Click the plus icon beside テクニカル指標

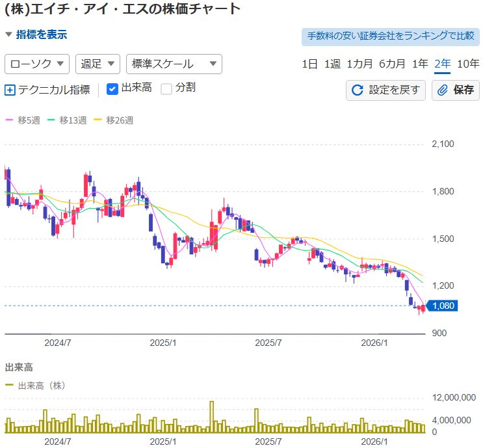point(10,90)
